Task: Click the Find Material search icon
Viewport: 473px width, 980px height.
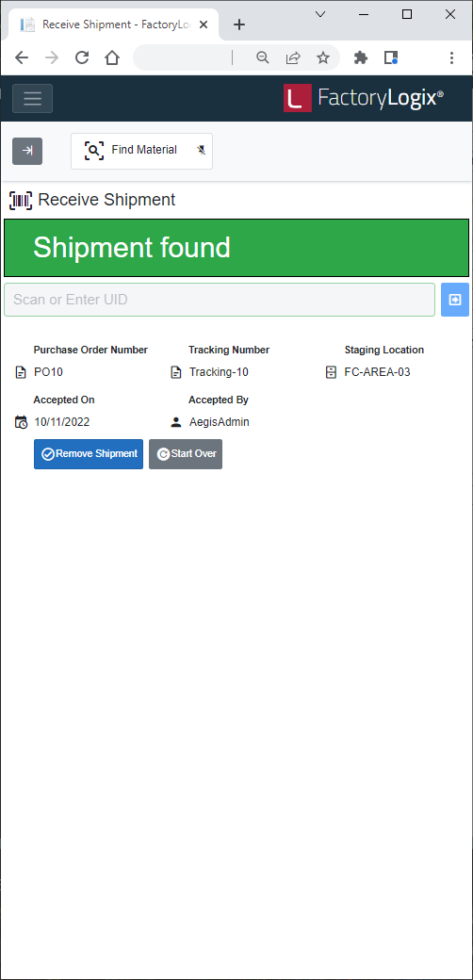Action: tap(93, 150)
